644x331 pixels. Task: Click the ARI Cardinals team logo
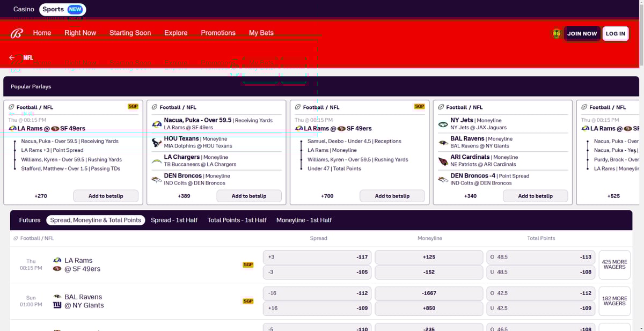[x=443, y=161]
